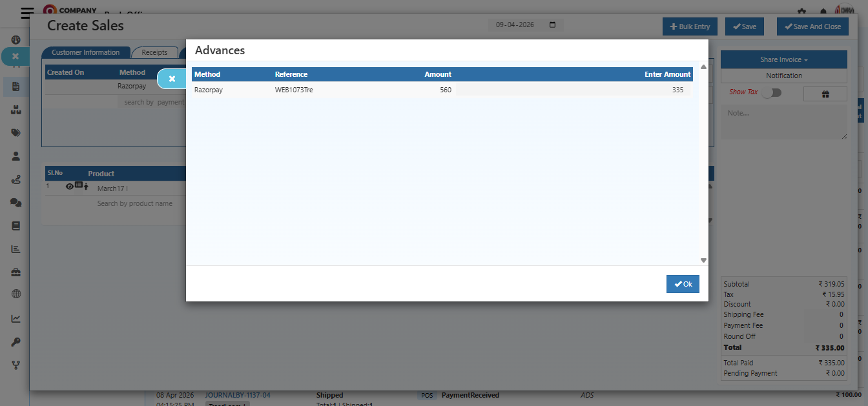Confirm advances with the Ok button
This screenshot has width=868, height=406.
683,284
